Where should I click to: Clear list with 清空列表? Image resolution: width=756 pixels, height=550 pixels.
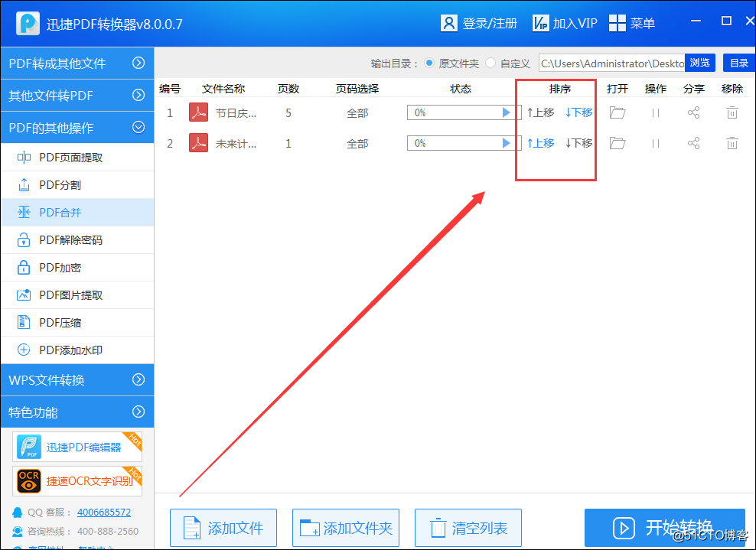click(x=468, y=528)
